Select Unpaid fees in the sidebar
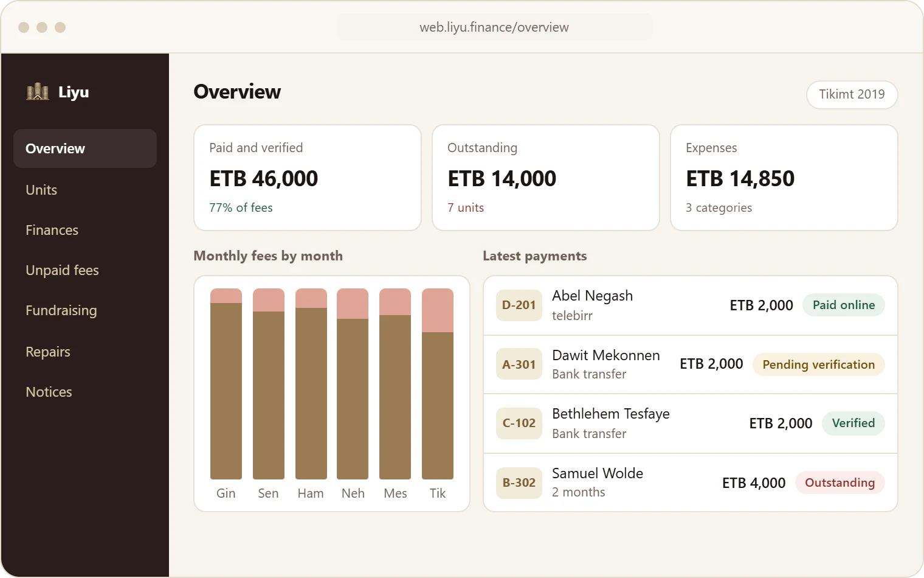The image size is (924, 578). [62, 270]
